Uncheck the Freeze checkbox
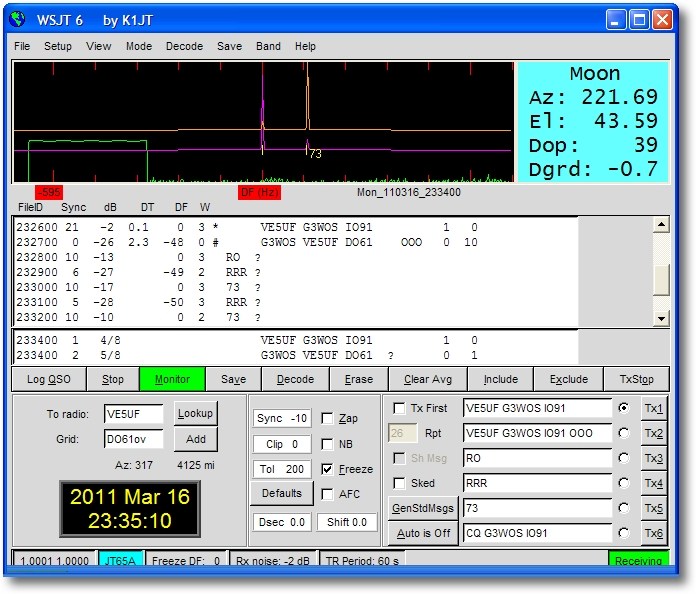 328,469
